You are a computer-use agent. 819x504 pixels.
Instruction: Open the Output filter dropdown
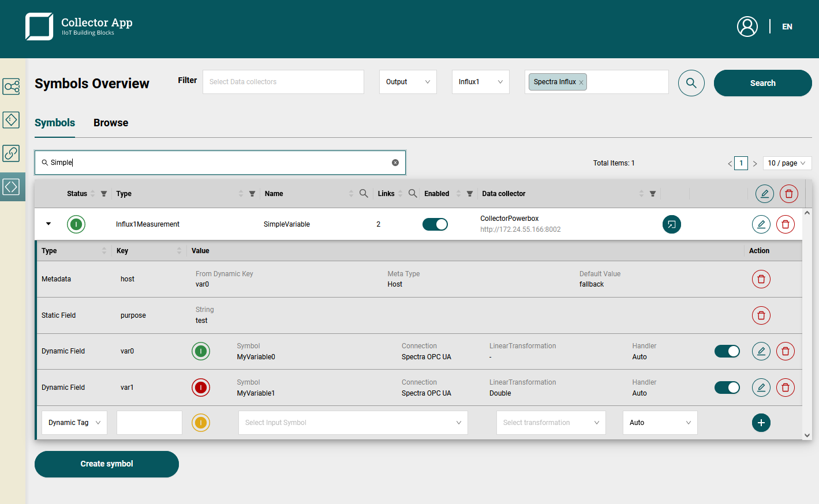[x=407, y=82]
